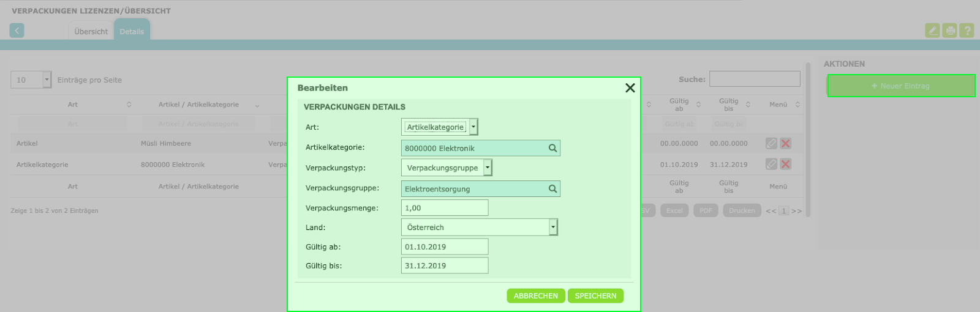Close the Bearbeiten dialog
980x312 pixels.
[630, 88]
